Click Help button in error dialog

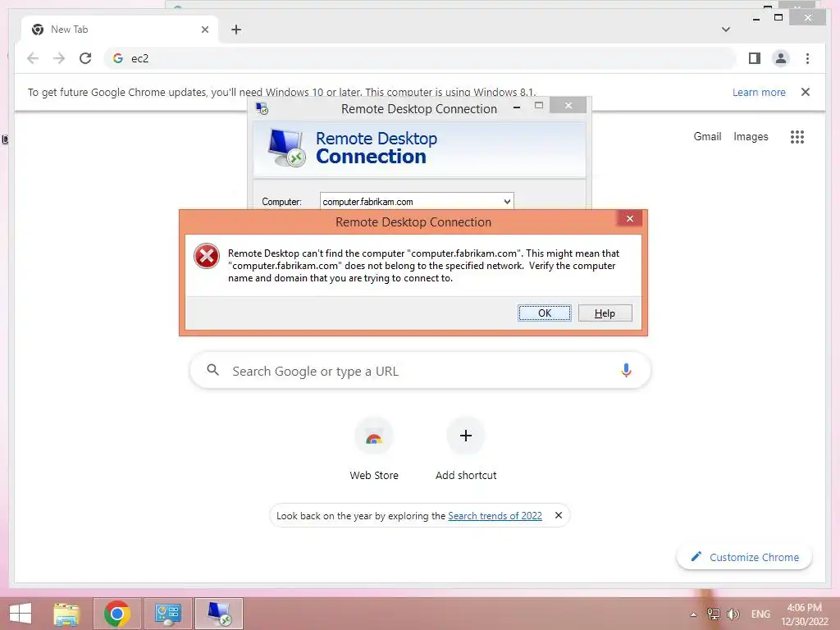point(605,313)
